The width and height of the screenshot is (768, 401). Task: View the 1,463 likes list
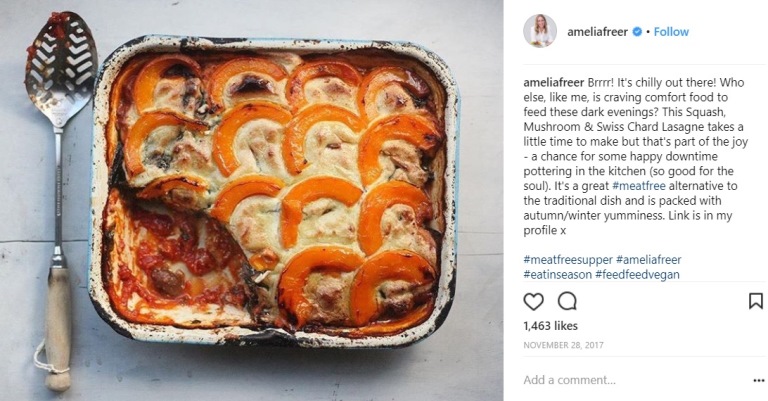(x=551, y=326)
